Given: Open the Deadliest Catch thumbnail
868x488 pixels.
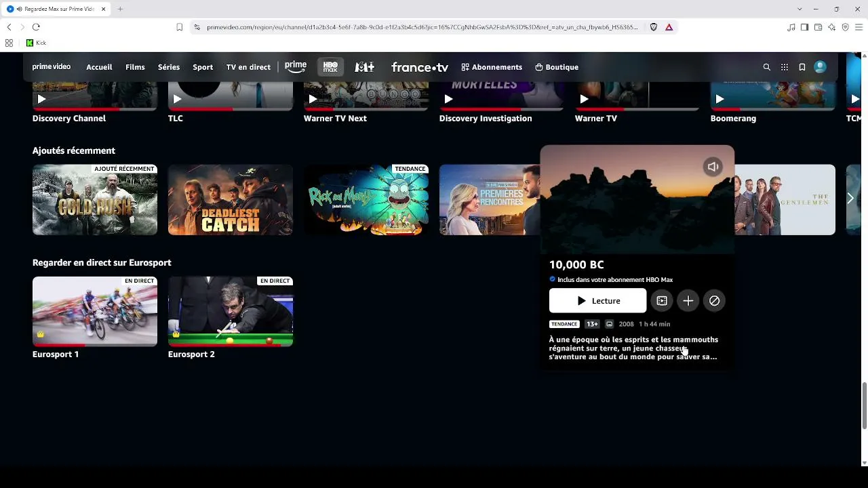Looking at the screenshot, I should point(231,200).
